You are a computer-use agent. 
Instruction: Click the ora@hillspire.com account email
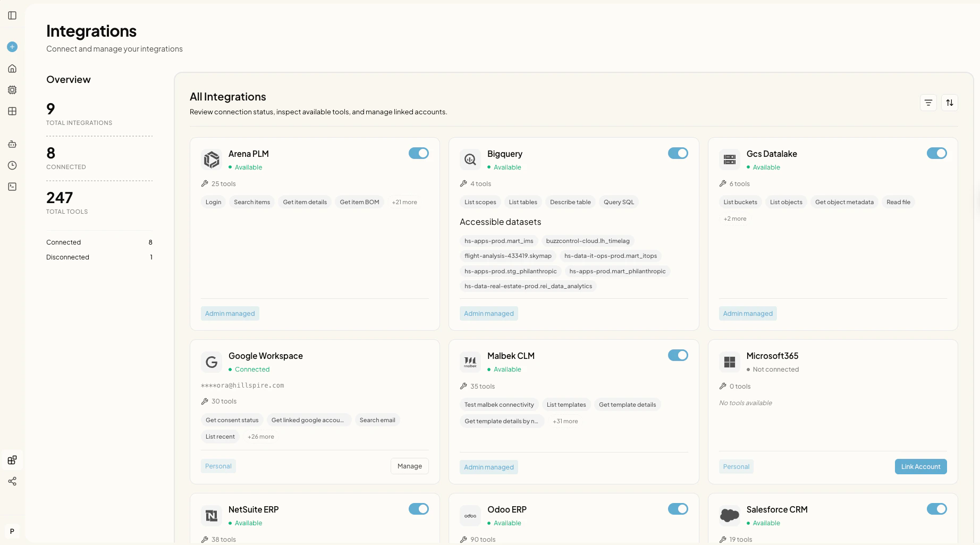point(242,385)
